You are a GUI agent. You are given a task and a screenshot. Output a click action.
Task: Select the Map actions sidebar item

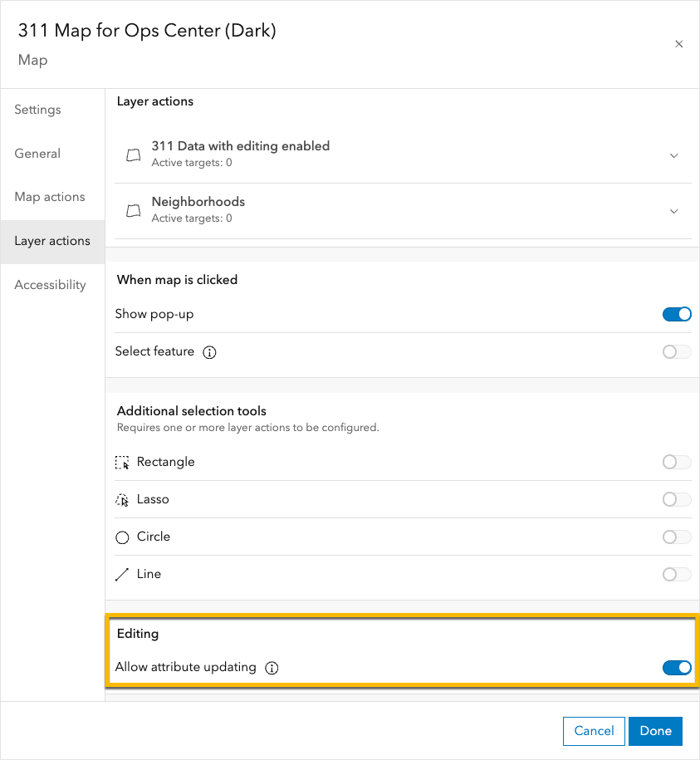tap(50, 197)
